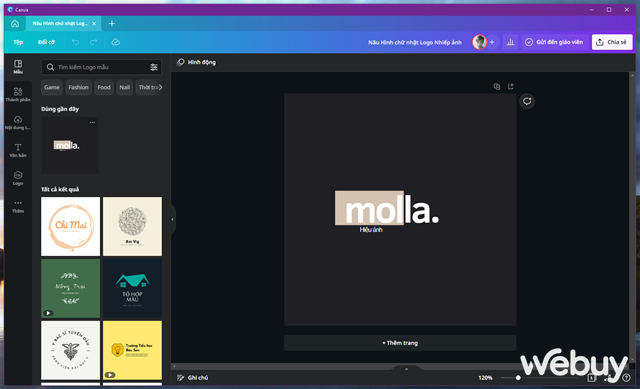Select the Hiệu ảnh subtitle text on canvas

(371, 230)
